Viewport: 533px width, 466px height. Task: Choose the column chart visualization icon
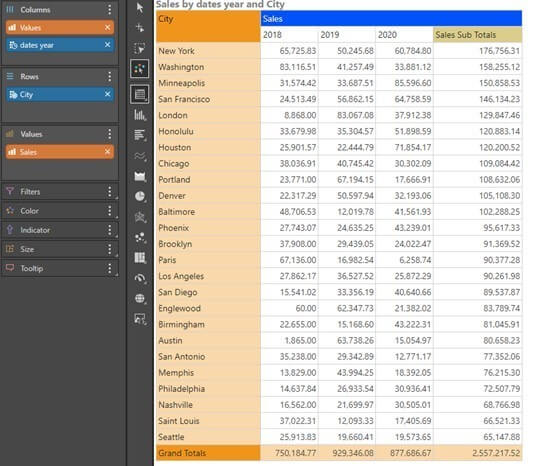tap(140, 115)
